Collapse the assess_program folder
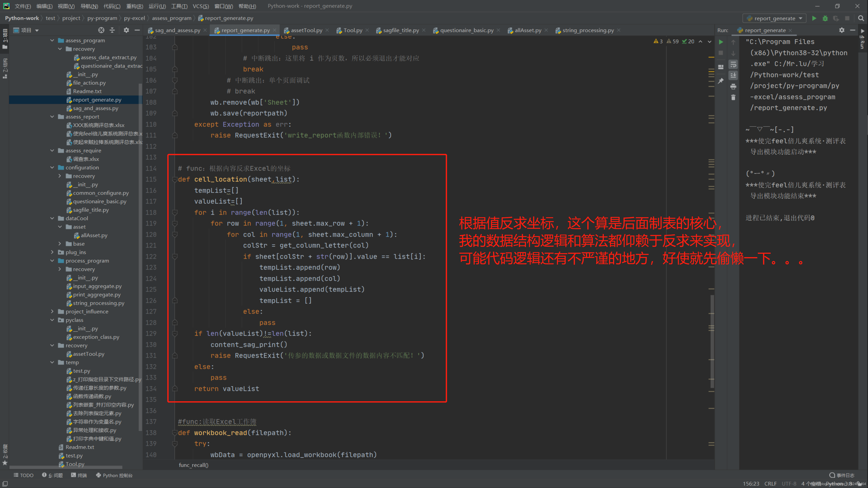 [x=52, y=40]
